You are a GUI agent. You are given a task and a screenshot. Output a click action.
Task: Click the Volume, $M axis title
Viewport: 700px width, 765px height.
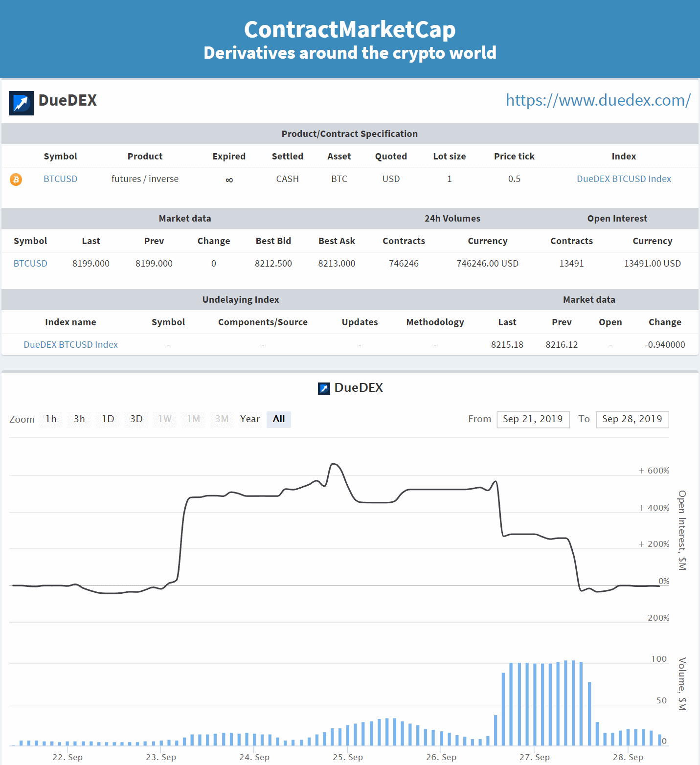click(682, 684)
